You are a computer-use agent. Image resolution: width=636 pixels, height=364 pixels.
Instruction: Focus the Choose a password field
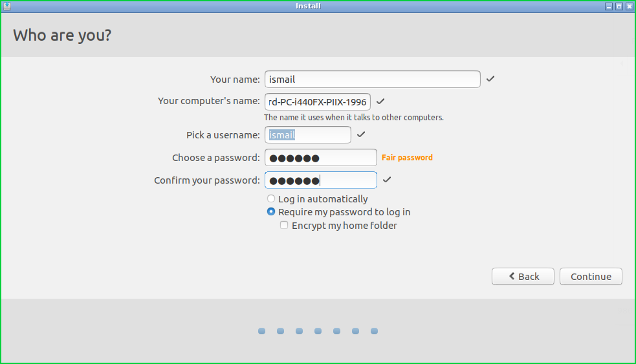point(321,158)
